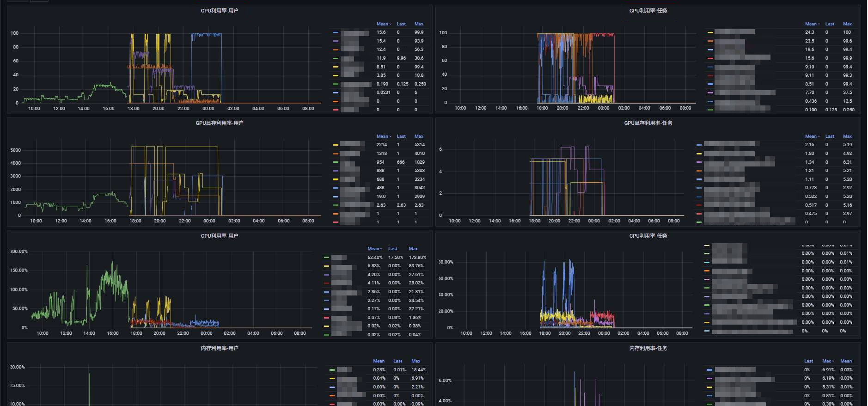The height and width of the screenshot is (406, 868).
Task: Open the GPU利用率-任务 panel title menu
Action: pos(648,11)
